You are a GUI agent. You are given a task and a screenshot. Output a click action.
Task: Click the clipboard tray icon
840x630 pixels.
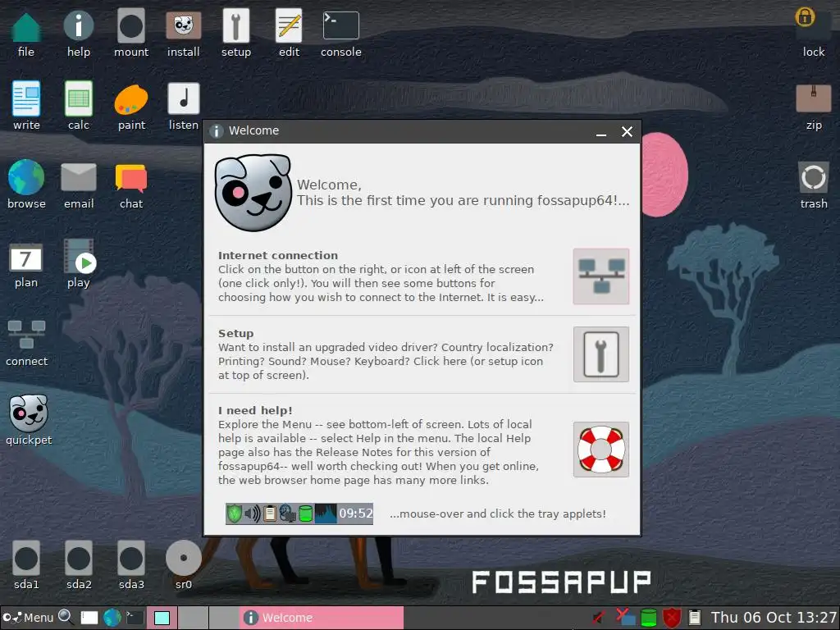tap(695, 618)
